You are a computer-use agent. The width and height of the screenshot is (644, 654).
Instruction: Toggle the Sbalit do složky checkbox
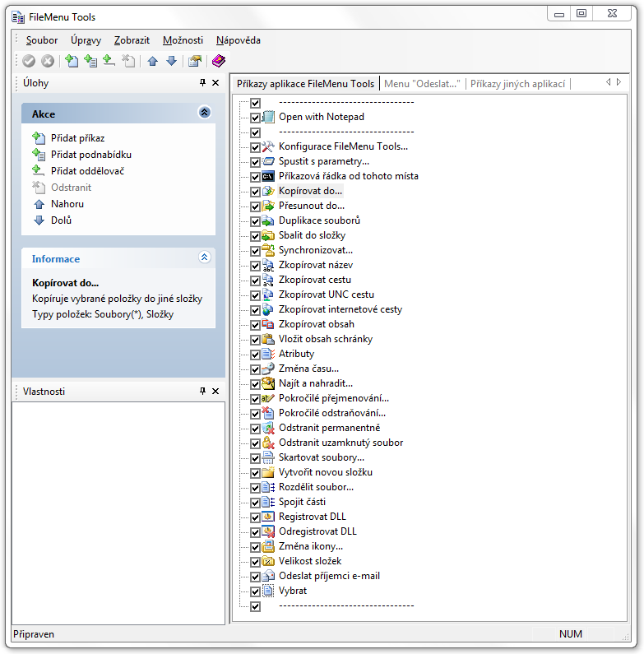(255, 235)
